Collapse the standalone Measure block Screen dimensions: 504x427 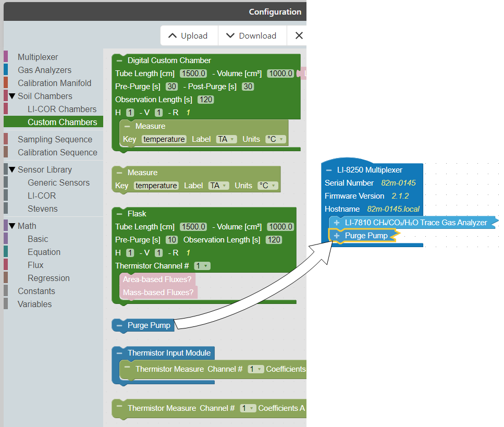[x=119, y=173]
